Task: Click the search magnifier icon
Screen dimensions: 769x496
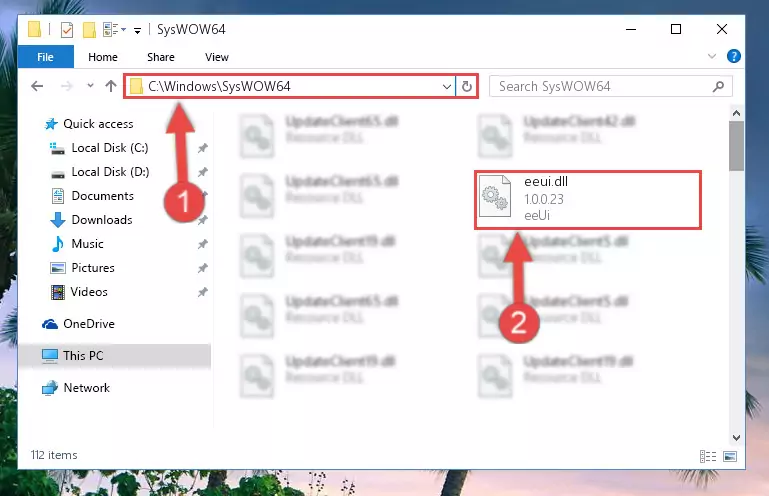Action: (718, 87)
